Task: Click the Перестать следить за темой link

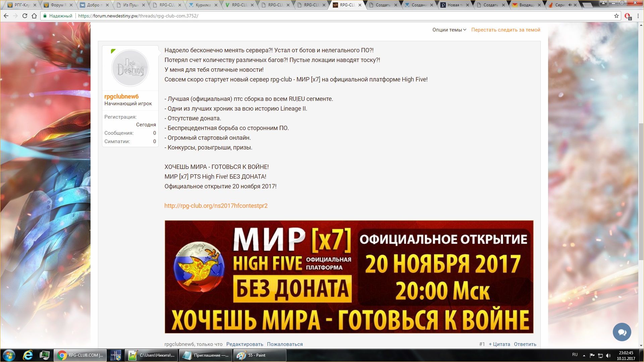Action: (x=505, y=30)
